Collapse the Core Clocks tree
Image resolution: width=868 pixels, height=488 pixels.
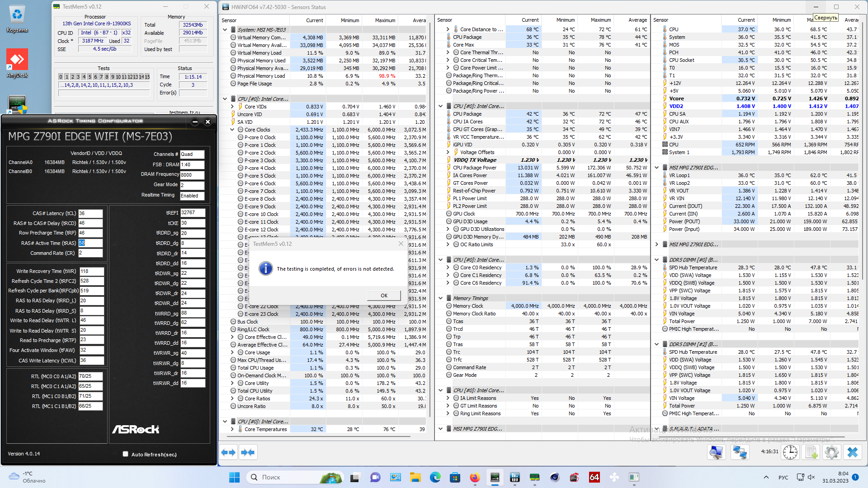[232, 130]
